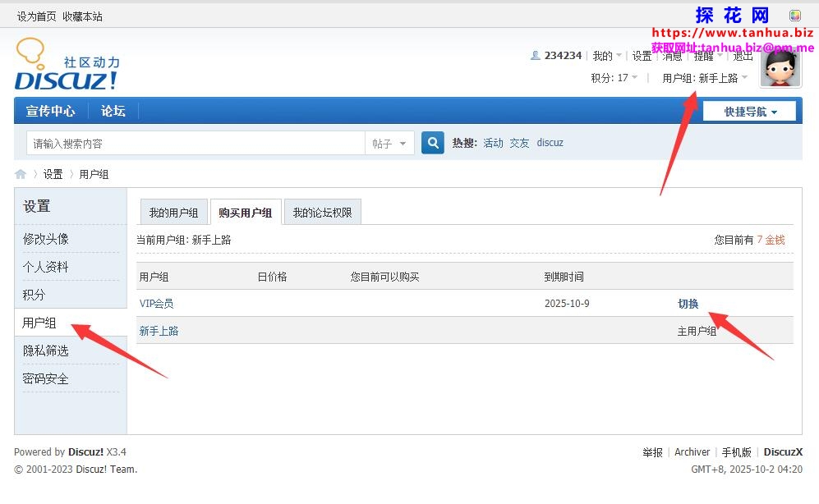The height and width of the screenshot is (504, 819).
Task: Click 切换 link for VIP会员
Action: [x=688, y=304]
